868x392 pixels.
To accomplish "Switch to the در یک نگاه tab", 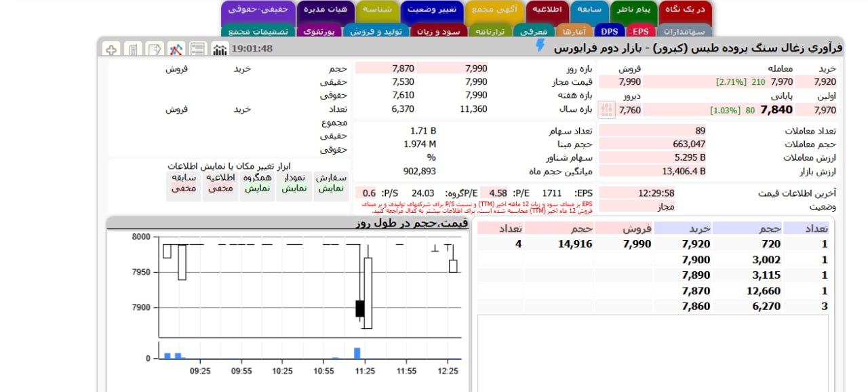I will coord(686,10).
